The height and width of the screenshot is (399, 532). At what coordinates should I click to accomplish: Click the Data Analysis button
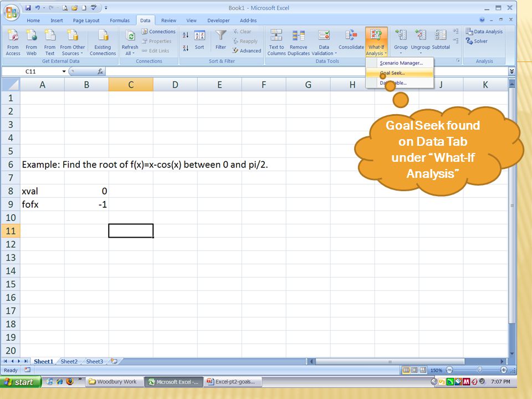click(x=484, y=32)
